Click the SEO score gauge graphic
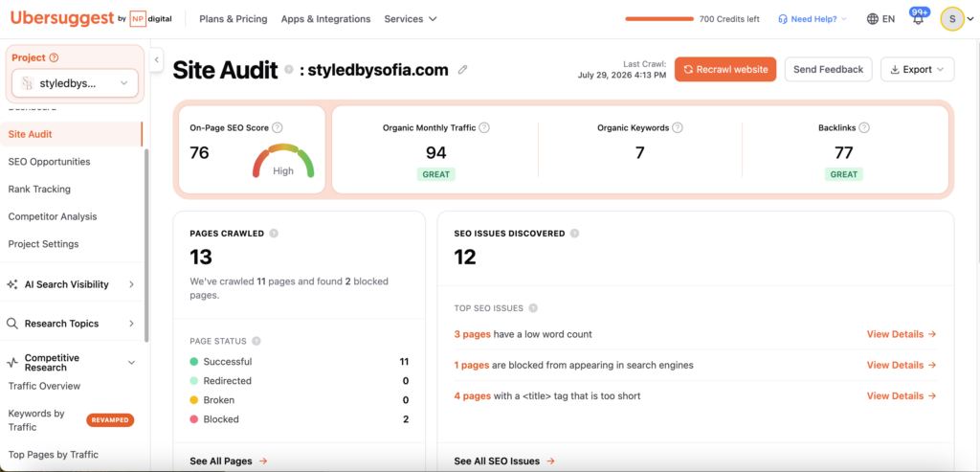Screen dimensions: 980x472 coord(283,161)
